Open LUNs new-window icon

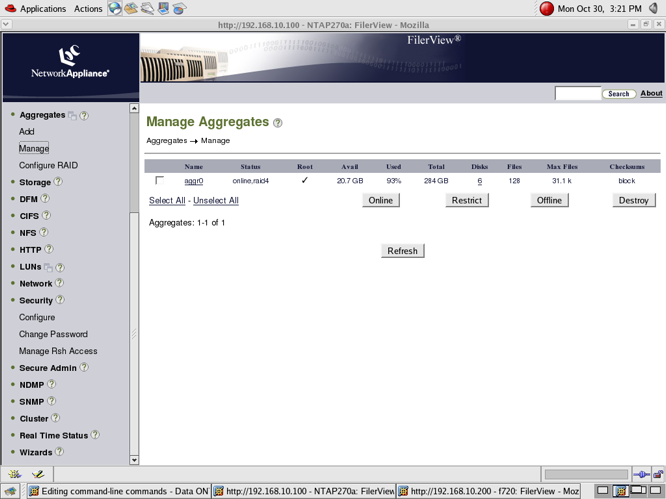[48, 267]
